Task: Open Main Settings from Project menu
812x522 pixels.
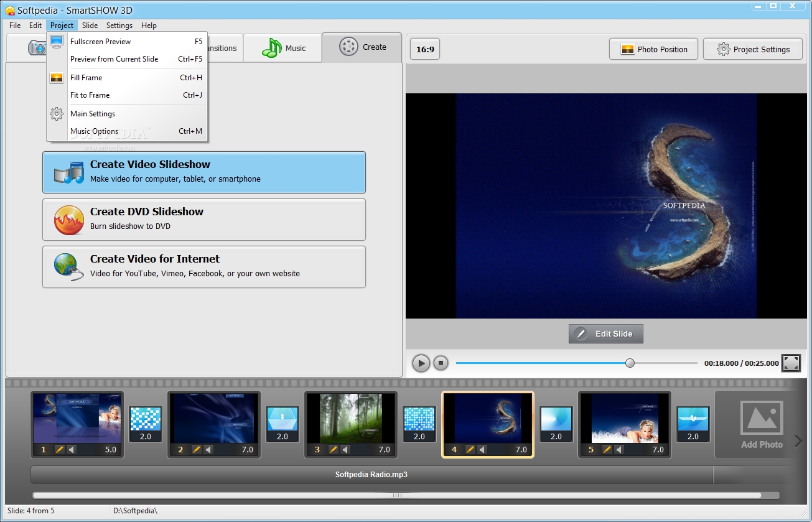Action: (127, 114)
